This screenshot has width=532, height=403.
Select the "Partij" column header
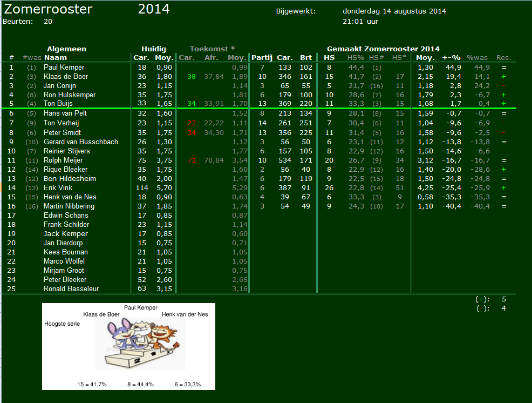click(262, 58)
